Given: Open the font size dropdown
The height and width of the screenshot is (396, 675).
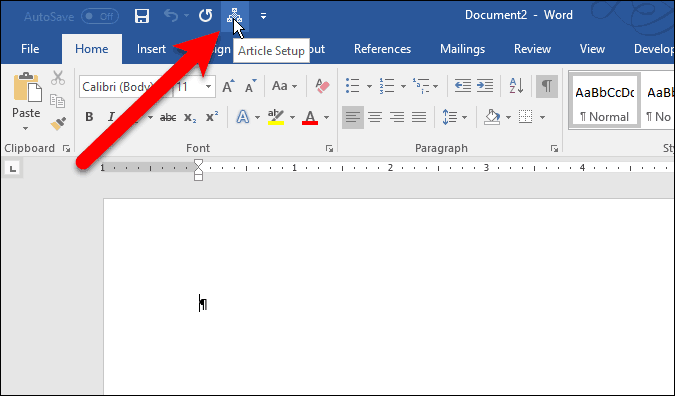Looking at the screenshot, I should [208, 87].
